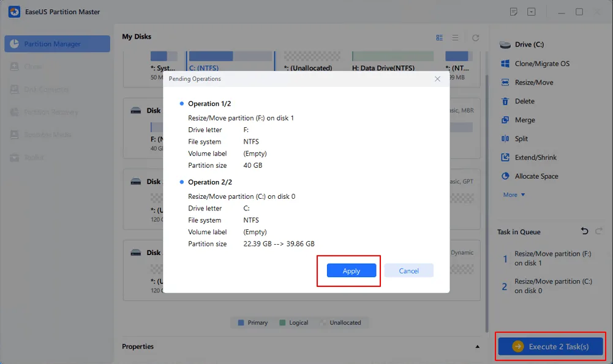Redo the task in the queue
The image size is (613, 364).
coord(598,231)
